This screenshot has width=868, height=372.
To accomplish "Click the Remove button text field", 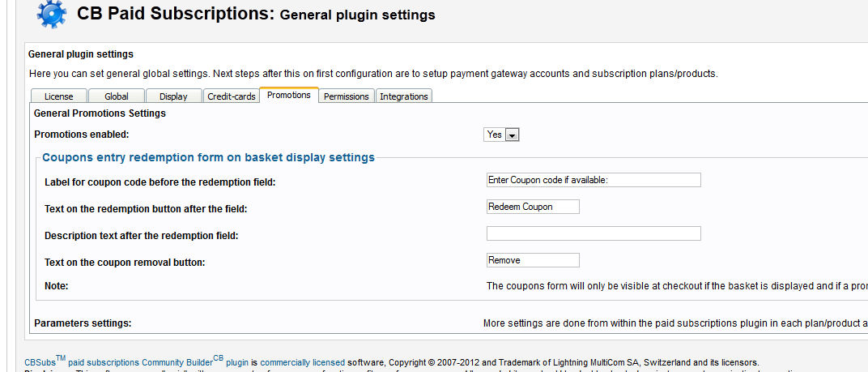I will (x=533, y=260).
